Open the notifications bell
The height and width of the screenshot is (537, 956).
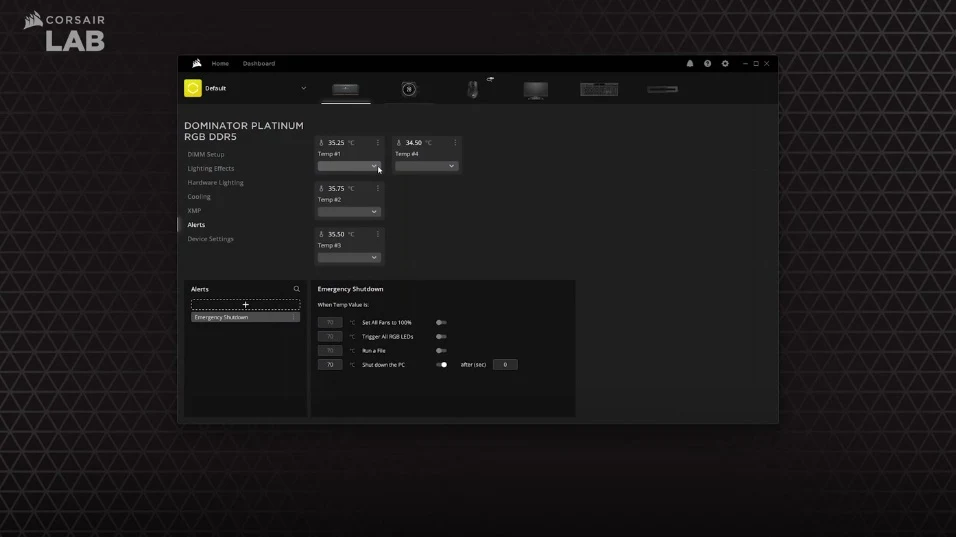[690, 63]
